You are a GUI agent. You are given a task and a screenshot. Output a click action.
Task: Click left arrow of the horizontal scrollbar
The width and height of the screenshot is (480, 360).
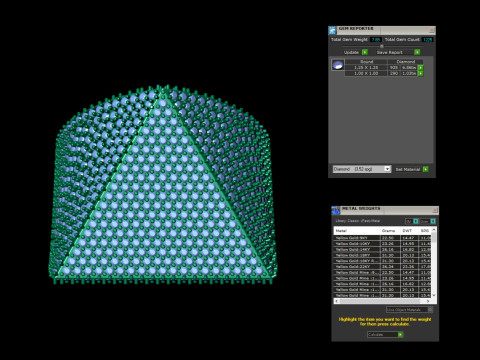coord(337,301)
